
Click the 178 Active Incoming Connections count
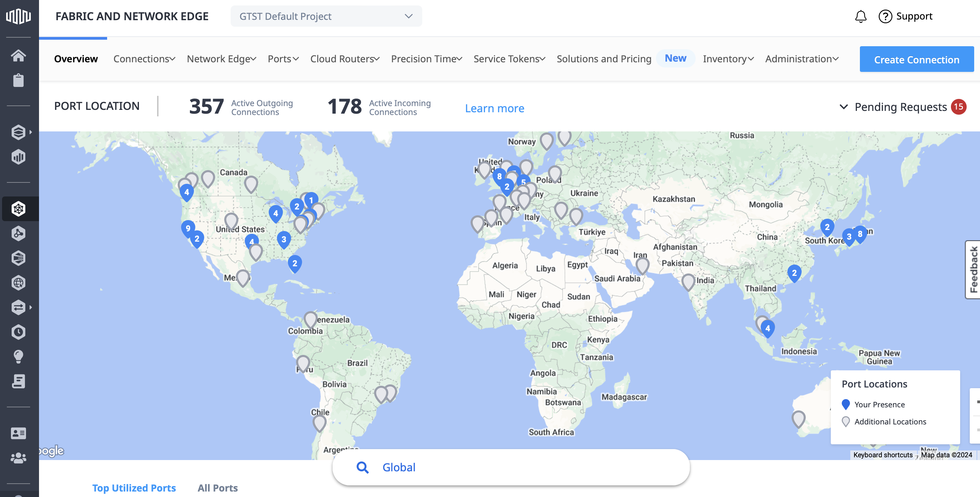pos(345,106)
